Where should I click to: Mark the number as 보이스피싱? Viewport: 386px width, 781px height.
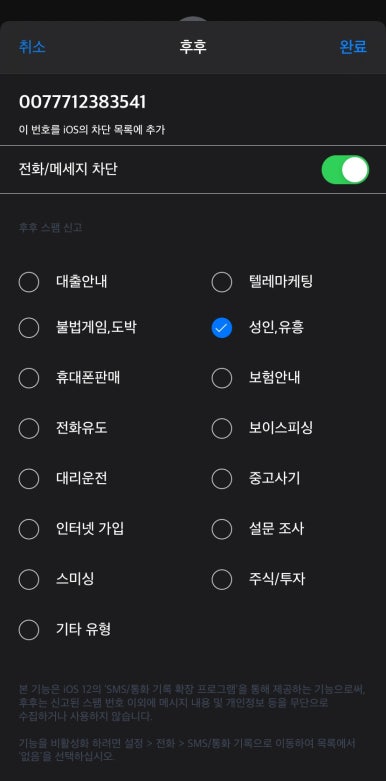click(x=222, y=428)
